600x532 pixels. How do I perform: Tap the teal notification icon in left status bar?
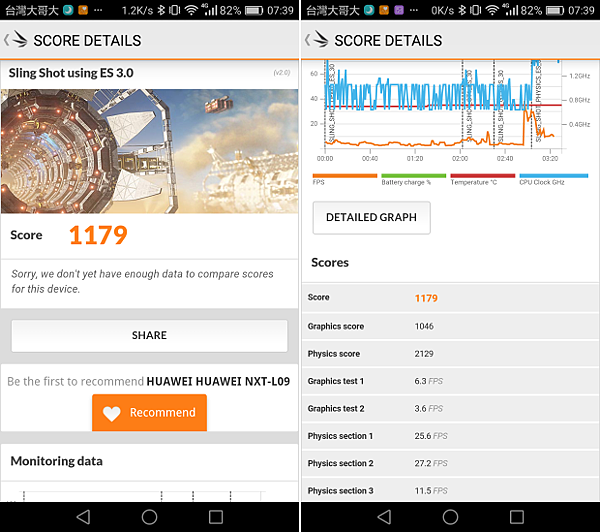[68, 10]
